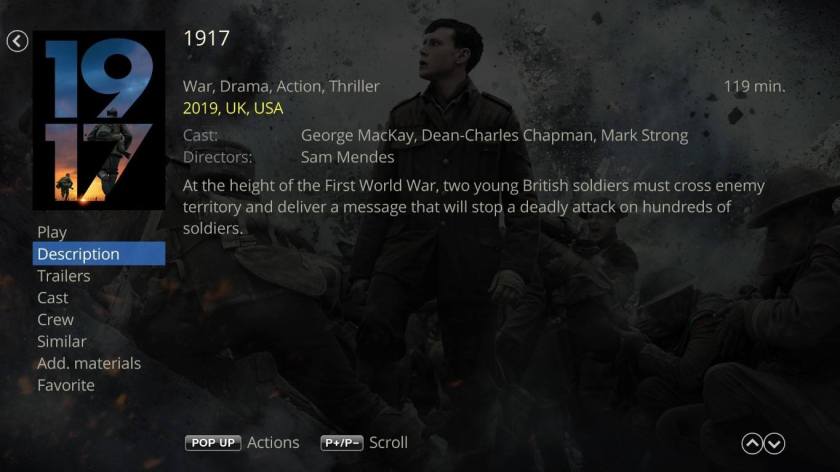Select the Description menu item
This screenshot has width=840, height=472.
tap(99, 254)
